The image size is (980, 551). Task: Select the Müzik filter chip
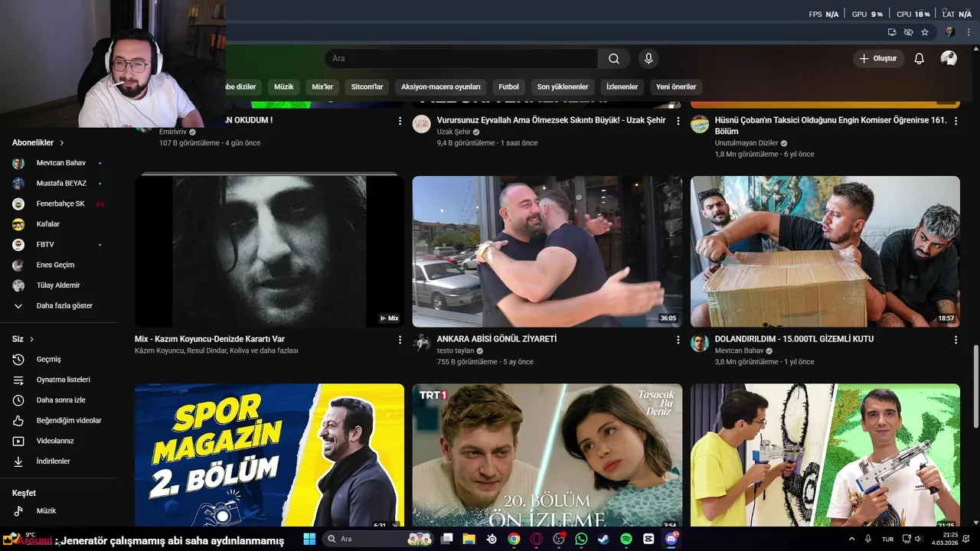pos(284,86)
